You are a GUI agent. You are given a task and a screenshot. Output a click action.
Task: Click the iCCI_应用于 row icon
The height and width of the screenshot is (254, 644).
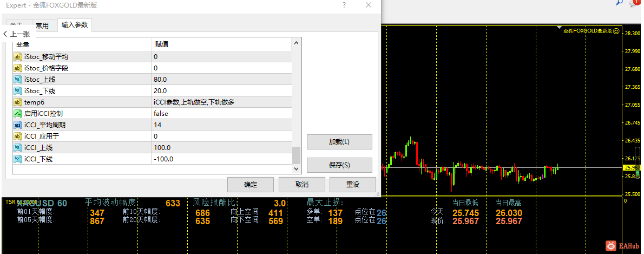(18, 136)
